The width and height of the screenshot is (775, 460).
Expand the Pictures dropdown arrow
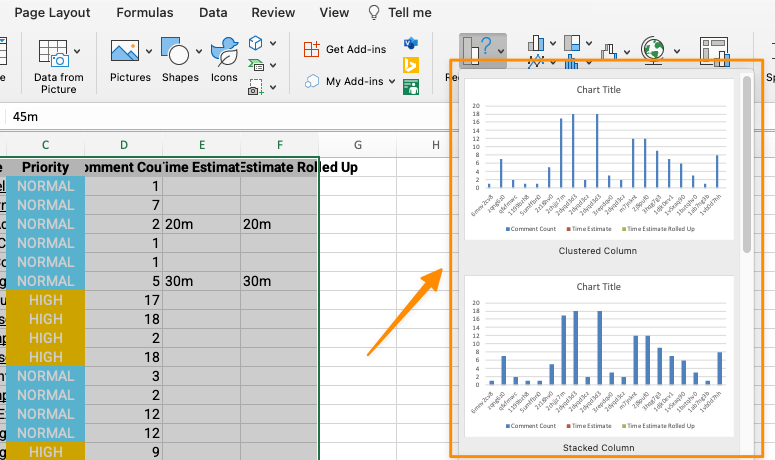coord(149,51)
